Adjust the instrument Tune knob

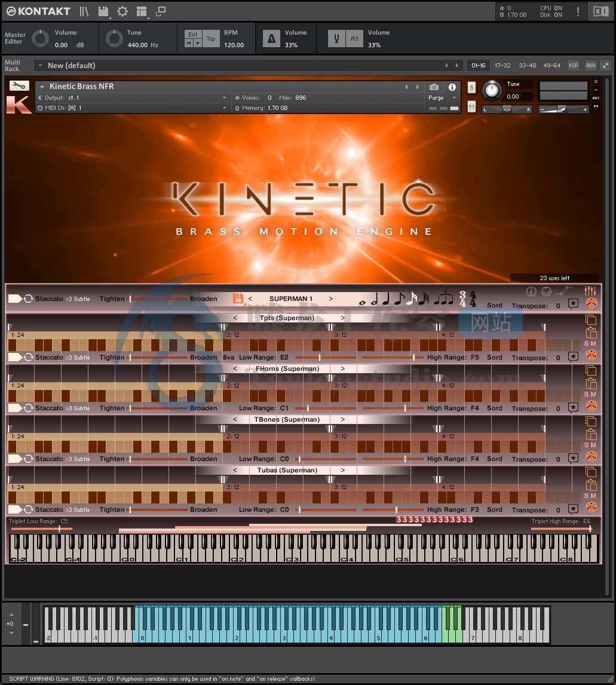click(492, 90)
